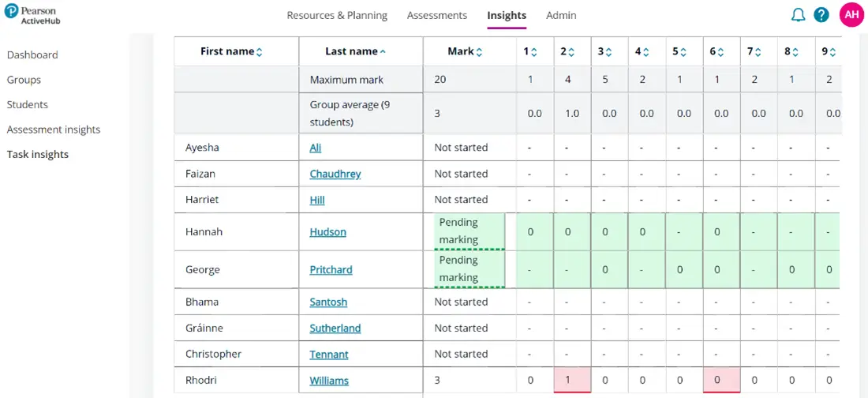Open Hudson student link
868x398 pixels.
(327, 232)
